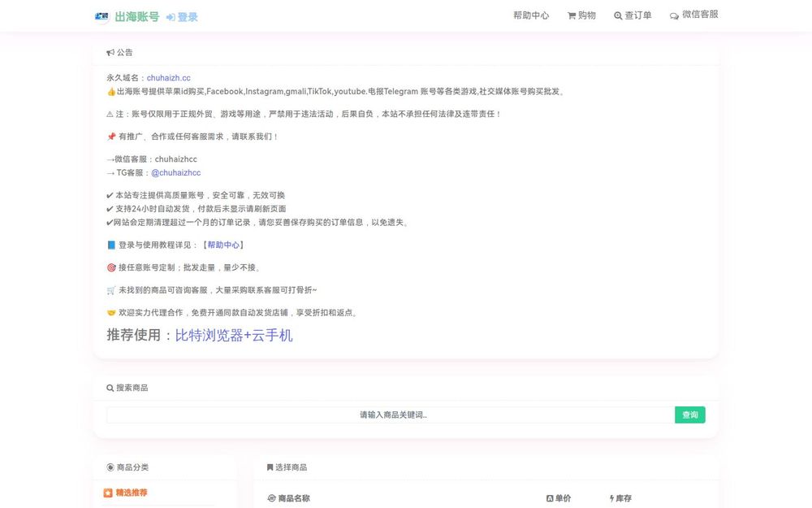This screenshot has width=812, height=508.
Task: Open 微信客服 in the top navigation
Action: point(694,15)
